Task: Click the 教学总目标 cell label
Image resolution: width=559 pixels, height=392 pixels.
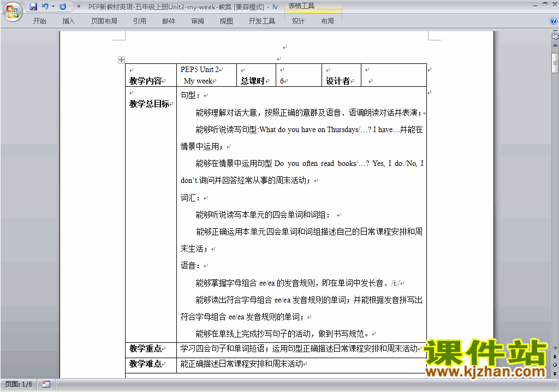Action: pos(149,104)
